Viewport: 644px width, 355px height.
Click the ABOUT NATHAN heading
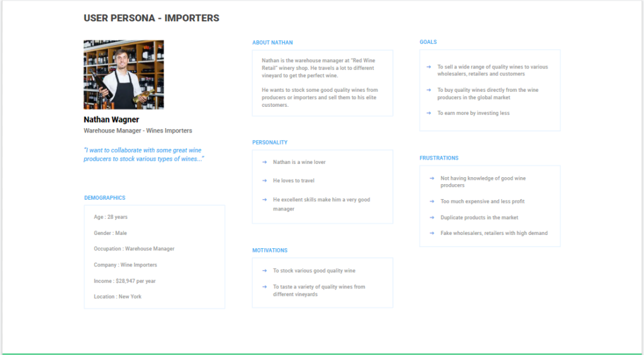272,42
